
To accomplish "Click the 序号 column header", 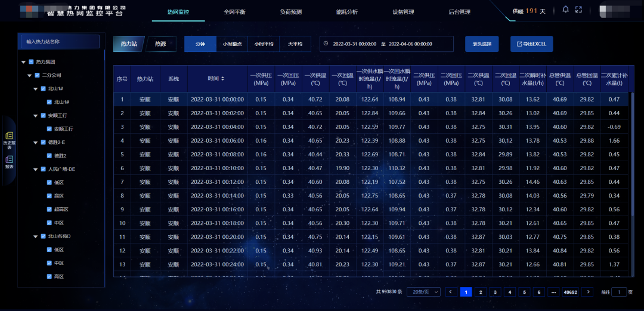I will 122,79.
